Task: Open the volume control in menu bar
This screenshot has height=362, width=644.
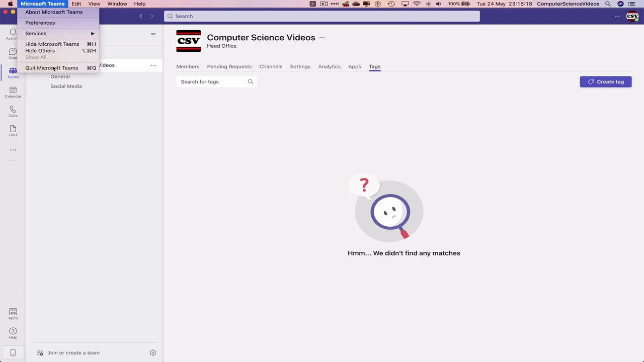Action: (439, 4)
